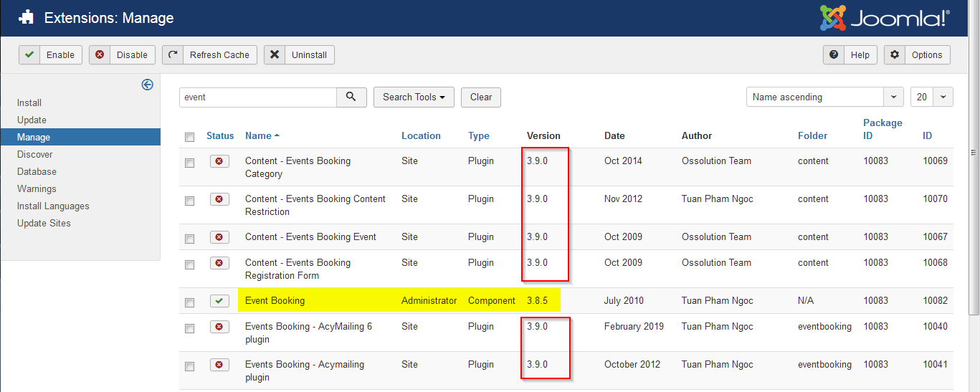Open Update Sites in the sidebar
Image resolution: width=980 pixels, height=392 pixels.
(x=44, y=223)
